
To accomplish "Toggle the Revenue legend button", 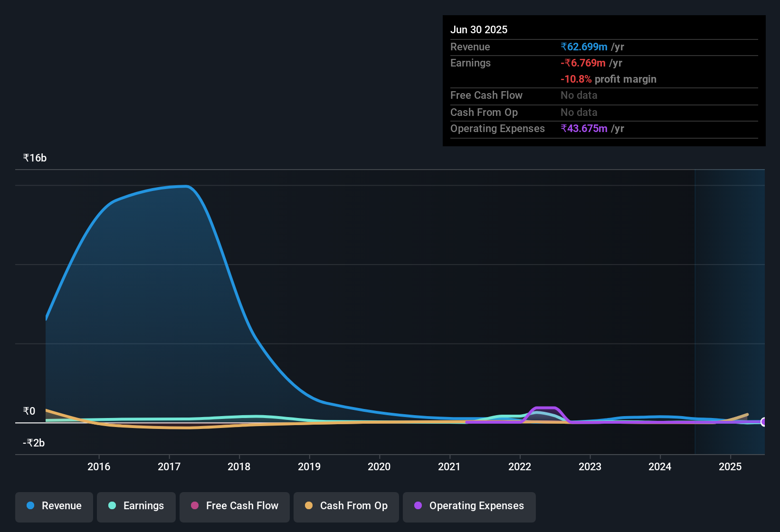I will [x=54, y=506].
